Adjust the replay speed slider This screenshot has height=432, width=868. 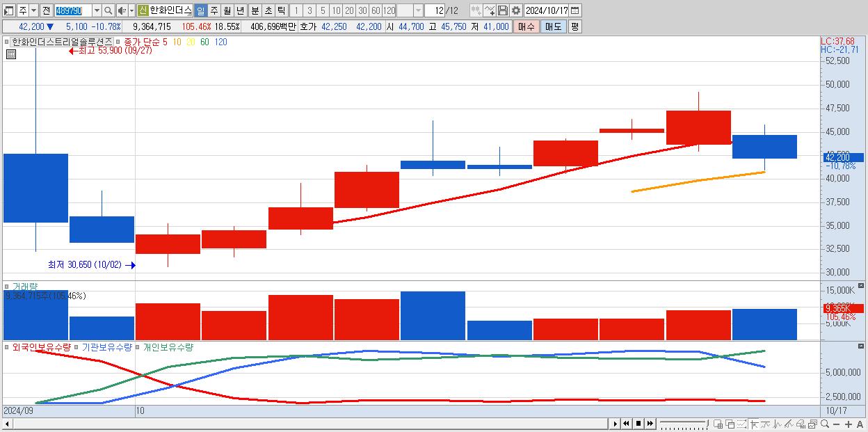(x=684, y=424)
